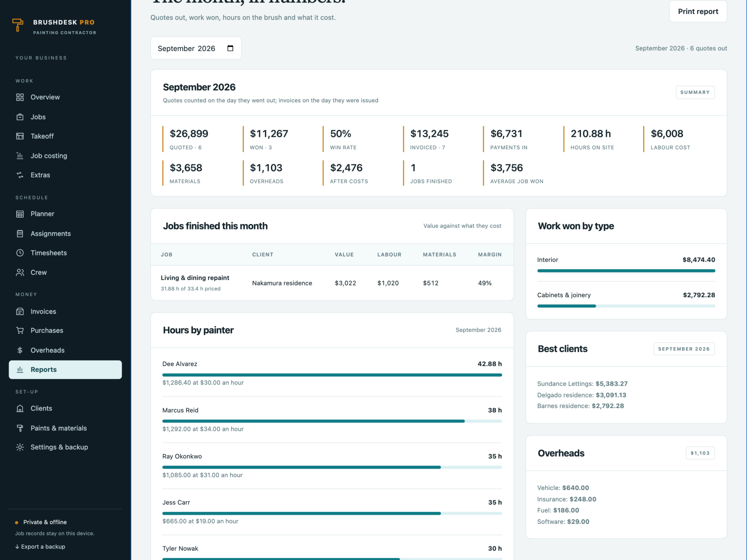Viewport: 747px width, 560px height.
Task: Click the Nakamura residence client cell
Action: (282, 283)
